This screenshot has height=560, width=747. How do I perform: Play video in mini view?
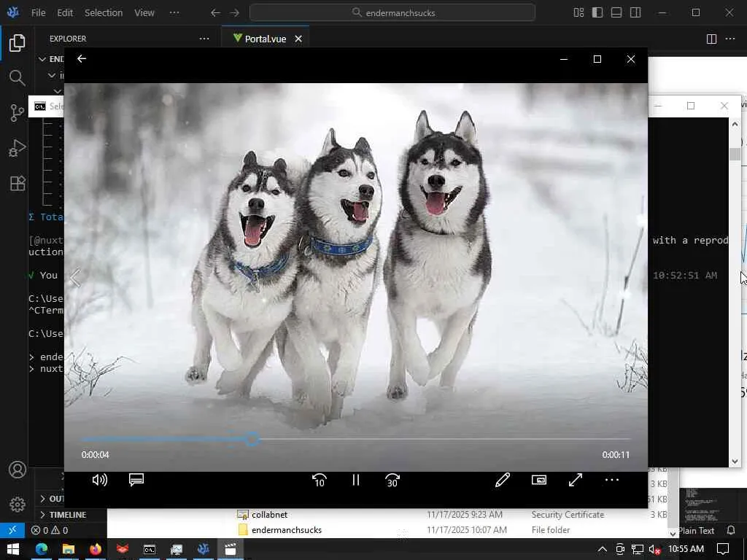539,480
